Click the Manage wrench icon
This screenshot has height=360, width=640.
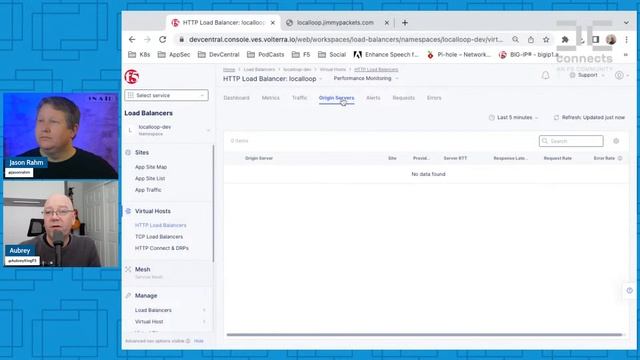point(128,296)
